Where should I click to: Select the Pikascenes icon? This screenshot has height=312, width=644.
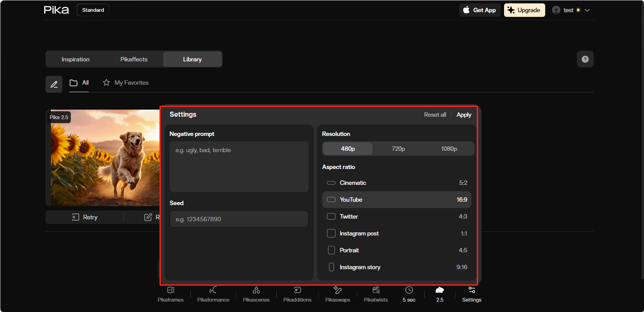(x=256, y=290)
